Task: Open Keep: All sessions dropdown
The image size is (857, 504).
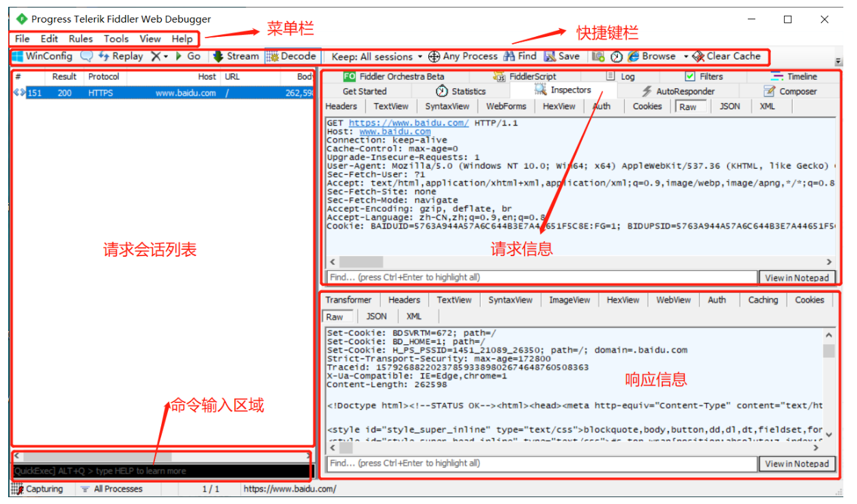Action: pyautogui.click(x=377, y=57)
